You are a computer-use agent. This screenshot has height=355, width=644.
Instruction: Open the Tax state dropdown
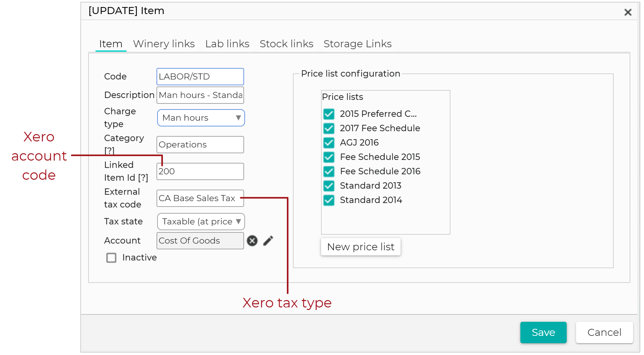click(201, 222)
